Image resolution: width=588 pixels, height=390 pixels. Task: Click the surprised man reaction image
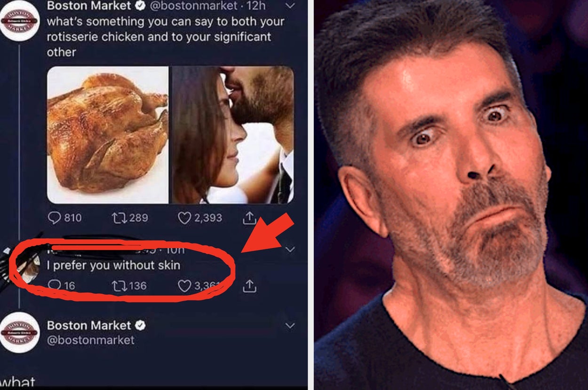pyautogui.click(x=451, y=195)
